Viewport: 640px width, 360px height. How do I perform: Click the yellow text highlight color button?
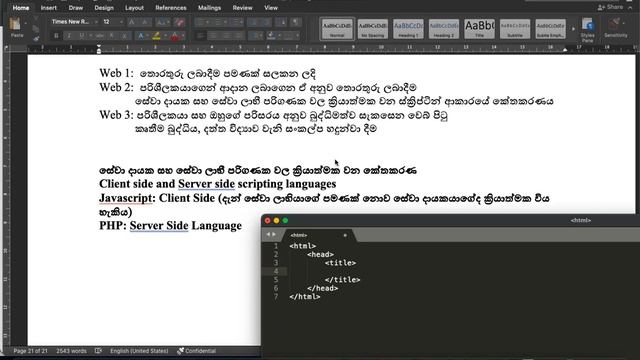click(156, 36)
